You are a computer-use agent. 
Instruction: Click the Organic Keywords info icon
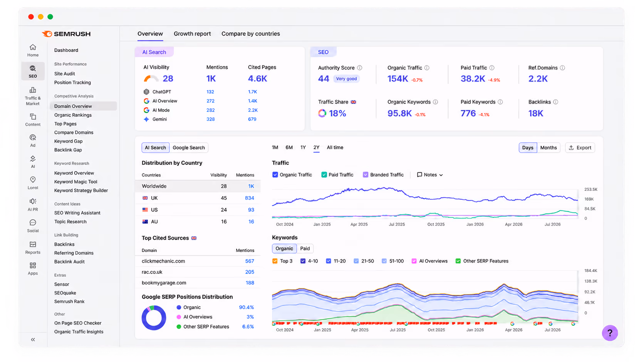coord(435,102)
